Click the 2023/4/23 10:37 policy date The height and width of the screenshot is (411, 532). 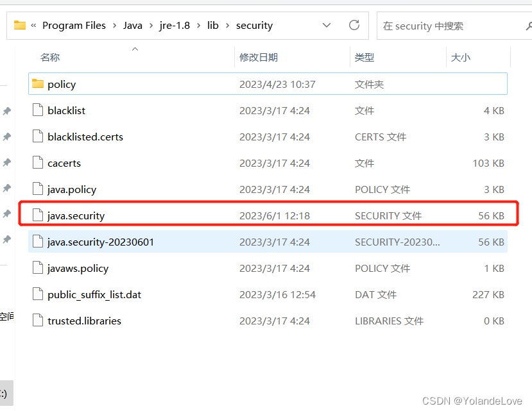click(x=277, y=85)
